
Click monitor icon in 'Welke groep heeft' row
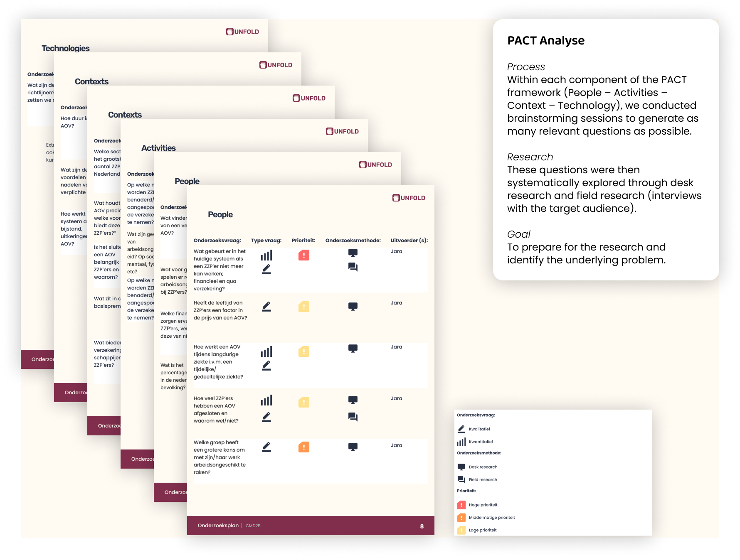pos(353,447)
